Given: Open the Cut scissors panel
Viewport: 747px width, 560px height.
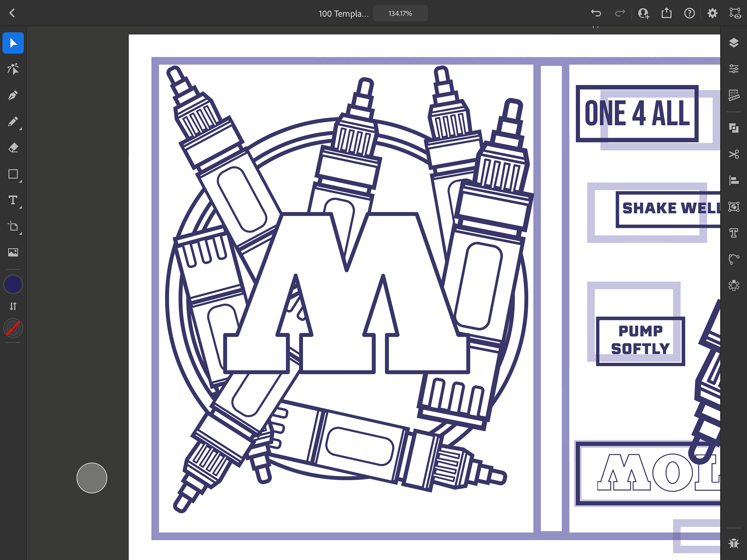Looking at the screenshot, I should tap(734, 154).
